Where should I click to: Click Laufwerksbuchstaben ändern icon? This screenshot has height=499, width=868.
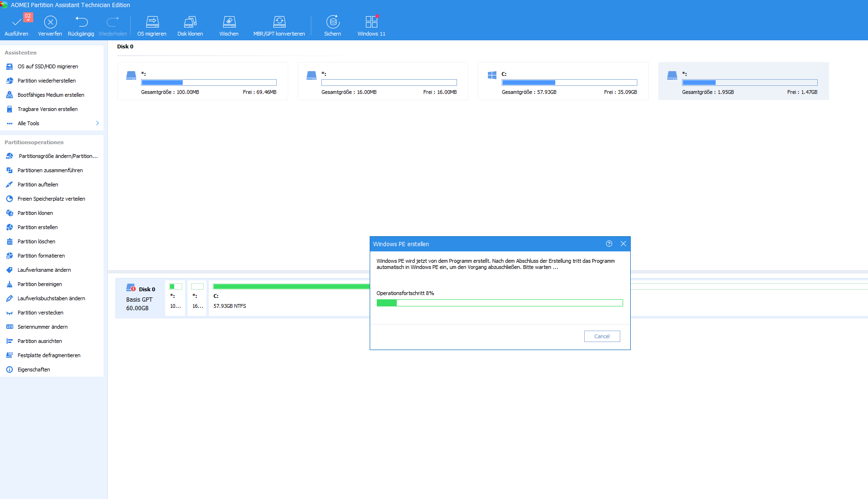9,298
